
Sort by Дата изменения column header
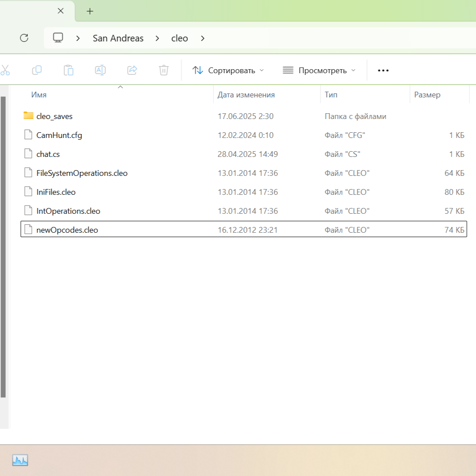[246, 95]
